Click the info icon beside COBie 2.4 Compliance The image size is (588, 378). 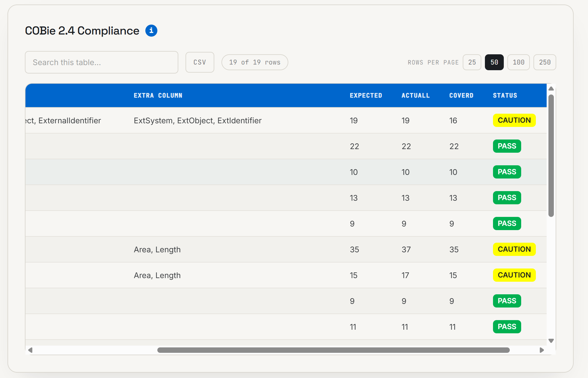click(151, 31)
